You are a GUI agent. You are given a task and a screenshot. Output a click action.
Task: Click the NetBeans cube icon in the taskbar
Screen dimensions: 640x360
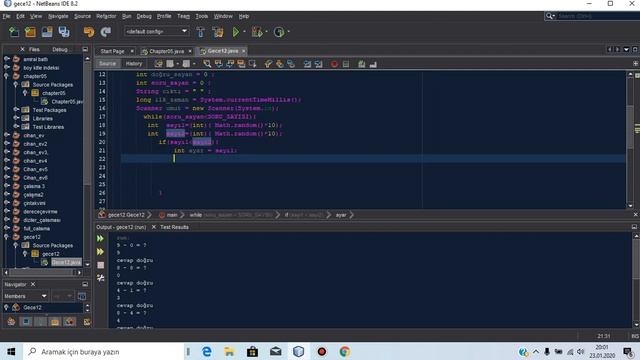click(x=298, y=351)
